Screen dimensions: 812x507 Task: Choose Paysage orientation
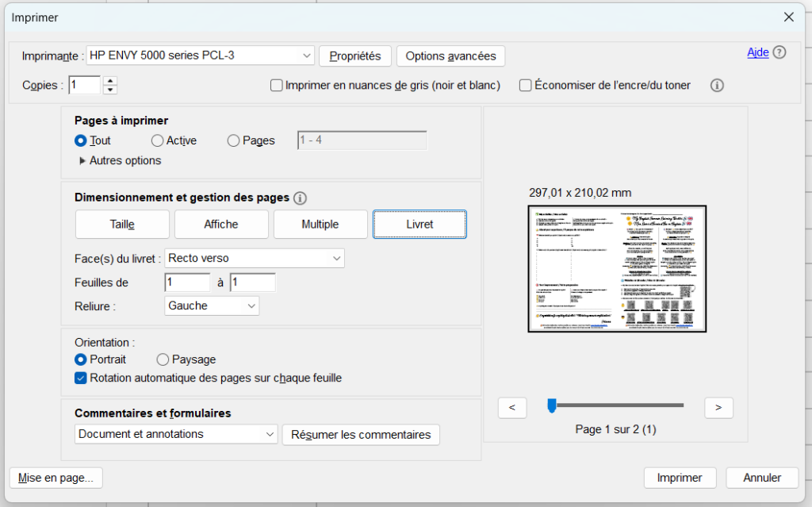tap(163, 359)
